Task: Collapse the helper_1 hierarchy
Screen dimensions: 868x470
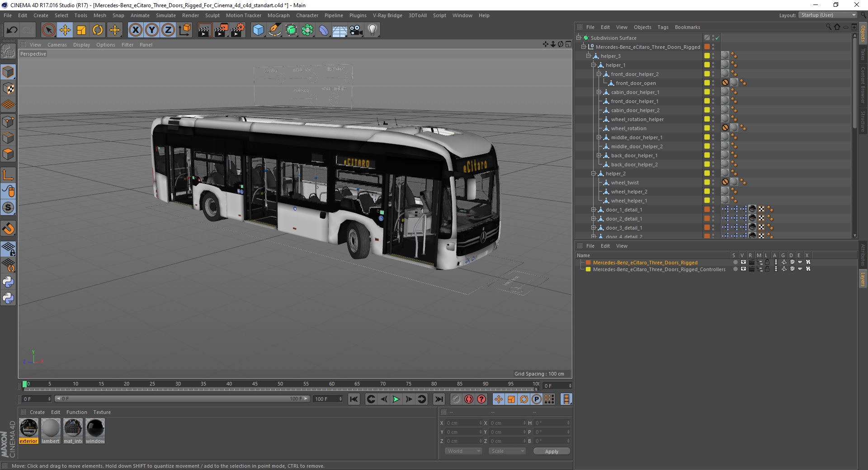Action: pos(594,65)
